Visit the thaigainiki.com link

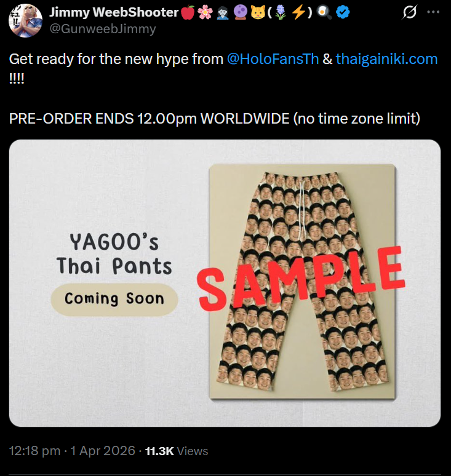click(386, 59)
